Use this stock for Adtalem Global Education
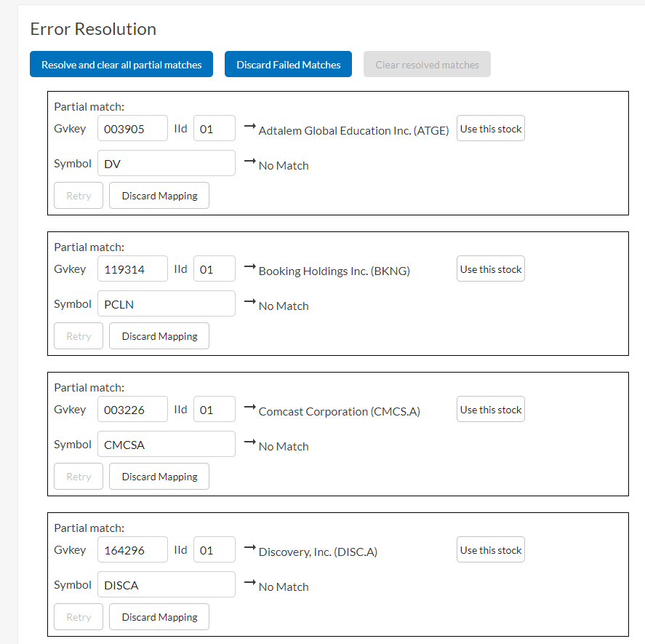The image size is (645, 644). (491, 129)
